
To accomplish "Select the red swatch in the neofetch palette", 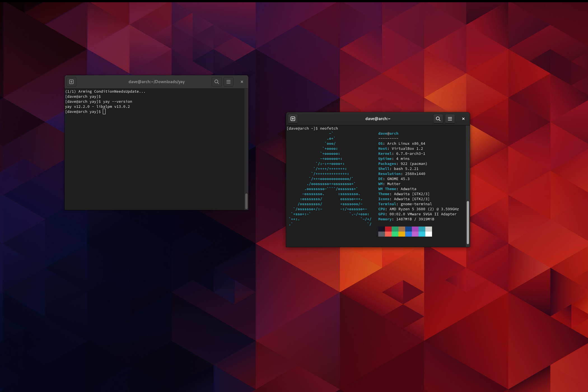I will pyautogui.click(x=389, y=232).
